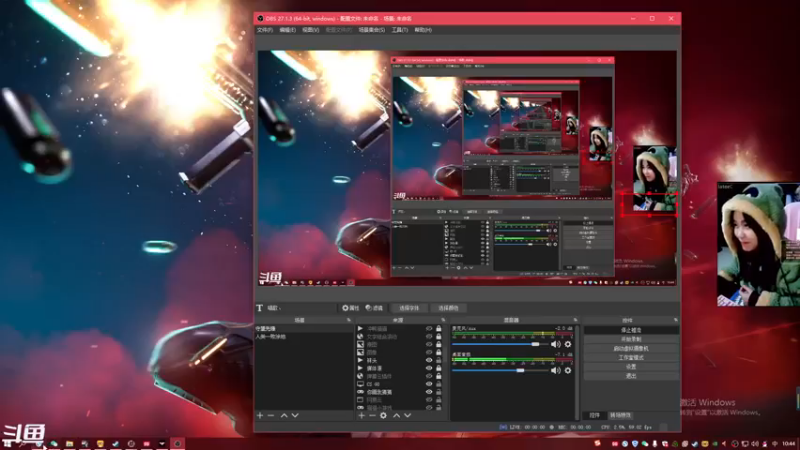Remove selected source with minus icon
Image resolution: width=800 pixels, height=450 pixels.
372,415
